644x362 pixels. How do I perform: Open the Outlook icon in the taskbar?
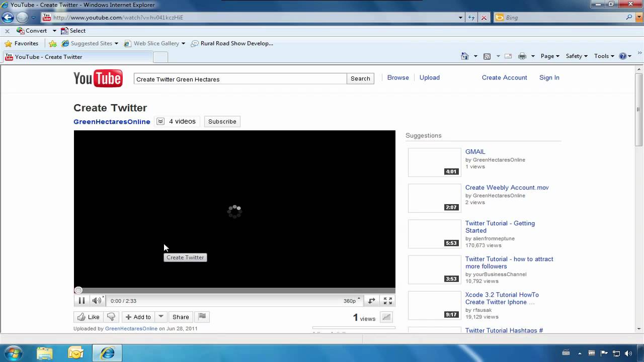[76, 353]
